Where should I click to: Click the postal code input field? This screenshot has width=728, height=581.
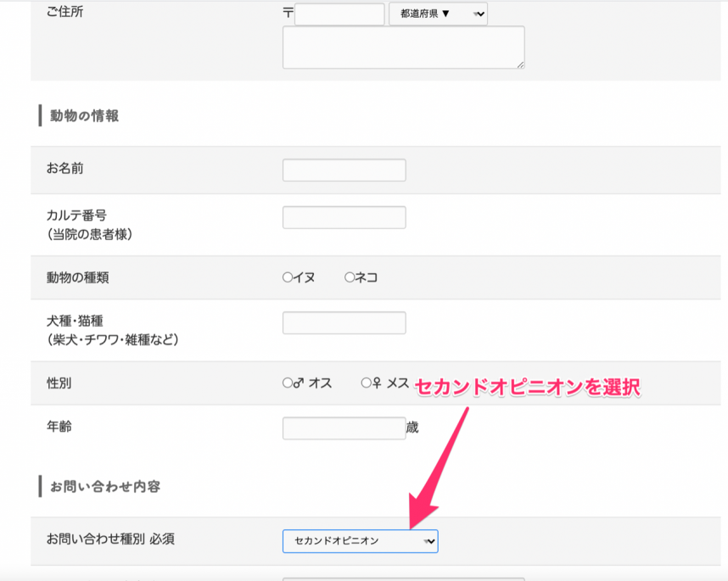tap(339, 14)
